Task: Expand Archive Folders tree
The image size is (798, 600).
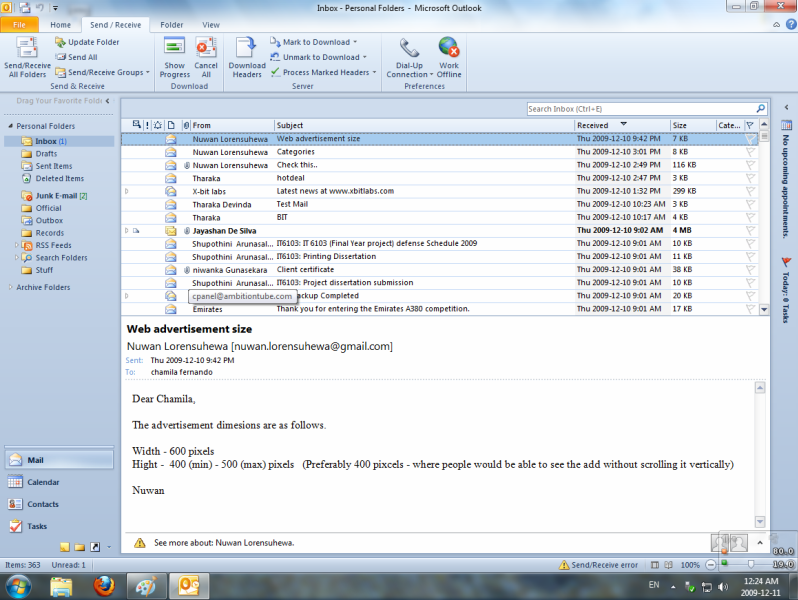Action: 11,287
